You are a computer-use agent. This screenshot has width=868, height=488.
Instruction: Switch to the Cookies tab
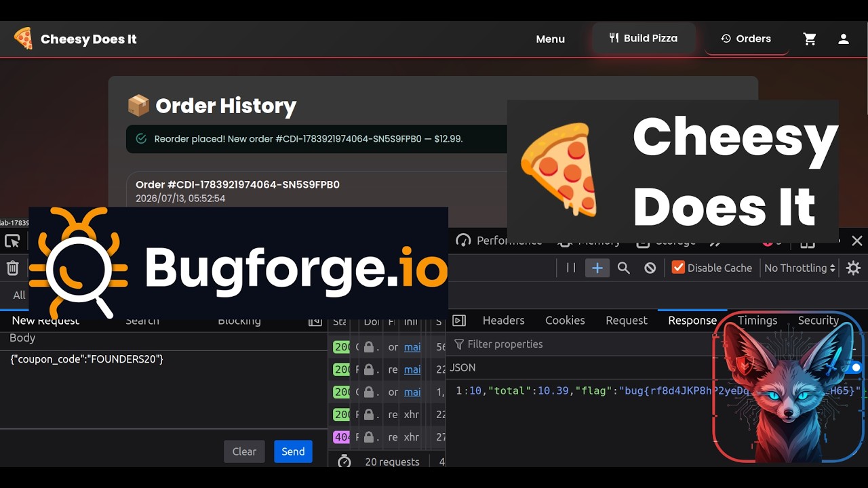(x=565, y=321)
